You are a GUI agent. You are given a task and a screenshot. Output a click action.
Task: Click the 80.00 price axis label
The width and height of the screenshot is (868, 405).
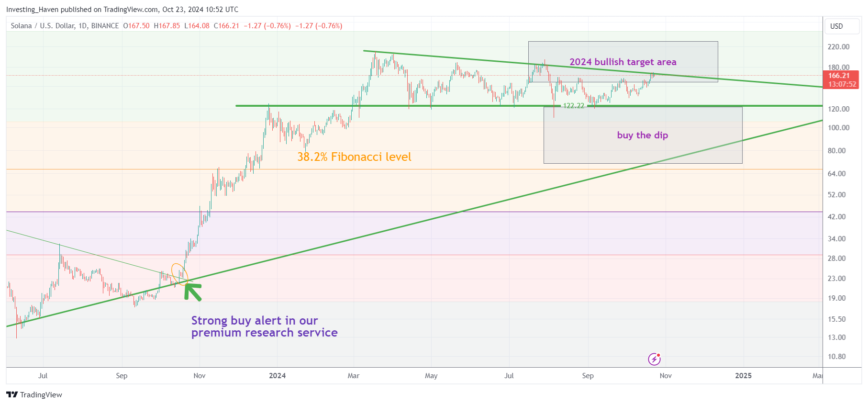coord(836,151)
